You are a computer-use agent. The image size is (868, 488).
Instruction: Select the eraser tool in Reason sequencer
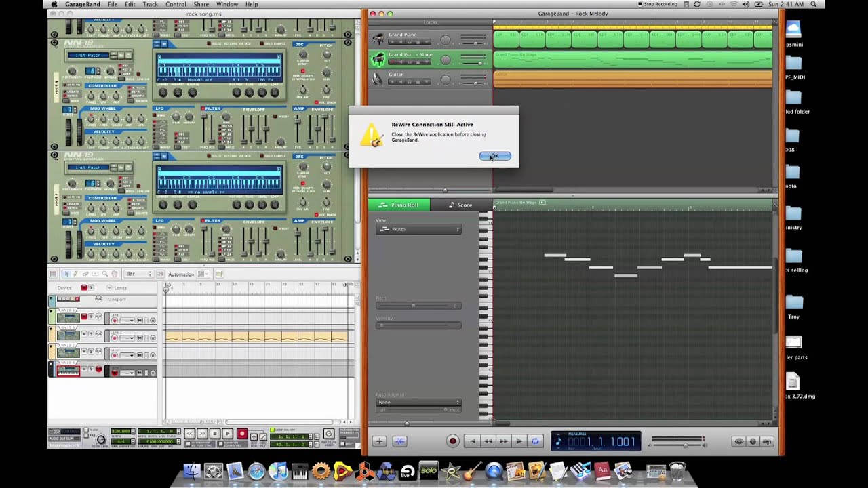(x=85, y=274)
